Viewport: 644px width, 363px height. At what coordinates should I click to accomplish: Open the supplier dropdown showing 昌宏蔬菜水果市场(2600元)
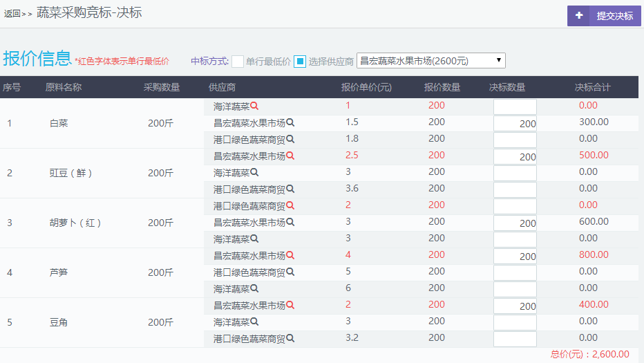coord(430,61)
